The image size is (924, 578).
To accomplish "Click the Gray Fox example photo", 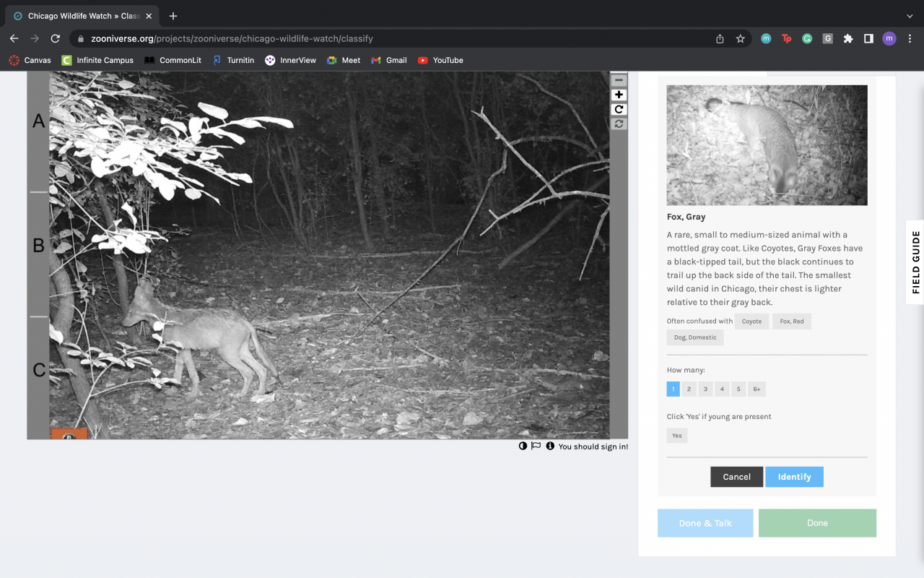I will pos(767,145).
